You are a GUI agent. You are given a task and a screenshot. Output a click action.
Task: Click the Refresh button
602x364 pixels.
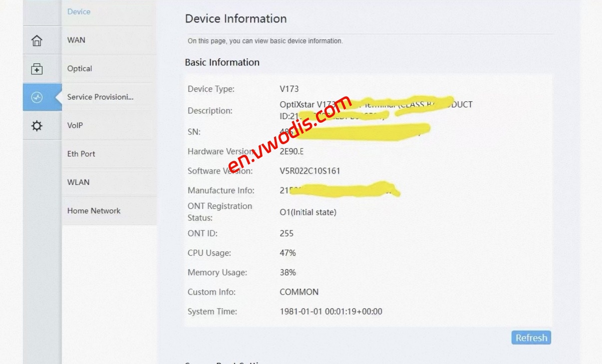(531, 338)
